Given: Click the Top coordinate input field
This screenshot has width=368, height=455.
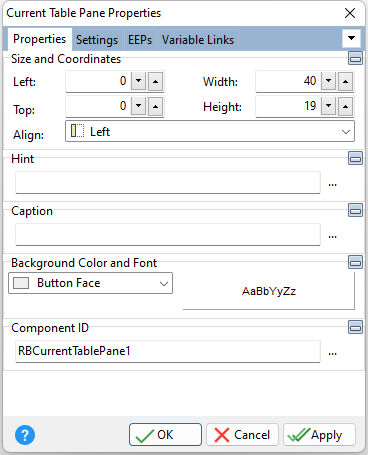Looking at the screenshot, I should pyautogui.click(x=98, y=106).
